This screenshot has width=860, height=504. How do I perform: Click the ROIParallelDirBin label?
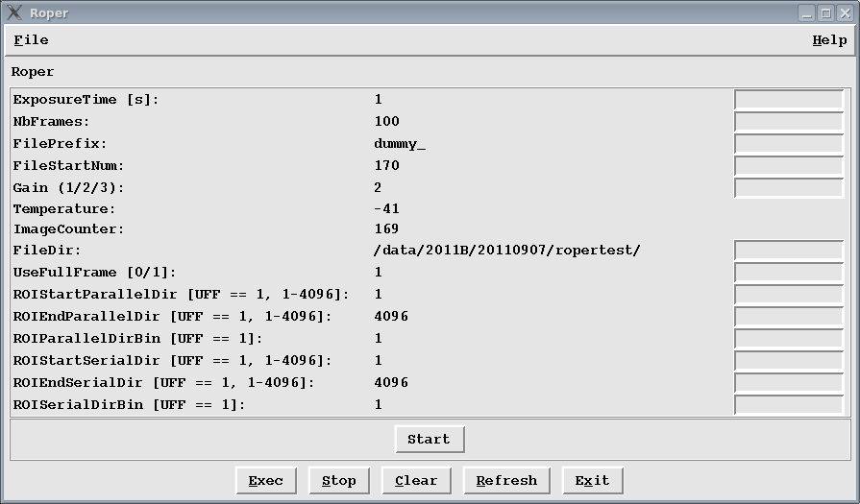click(x=137, y=339)
